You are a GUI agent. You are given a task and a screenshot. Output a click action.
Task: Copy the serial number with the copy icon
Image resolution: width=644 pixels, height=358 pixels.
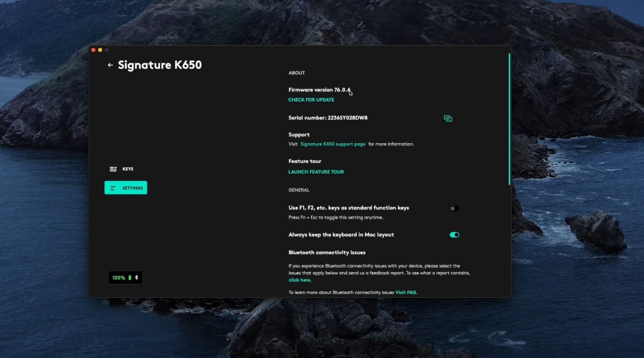[x=448, y=118]
